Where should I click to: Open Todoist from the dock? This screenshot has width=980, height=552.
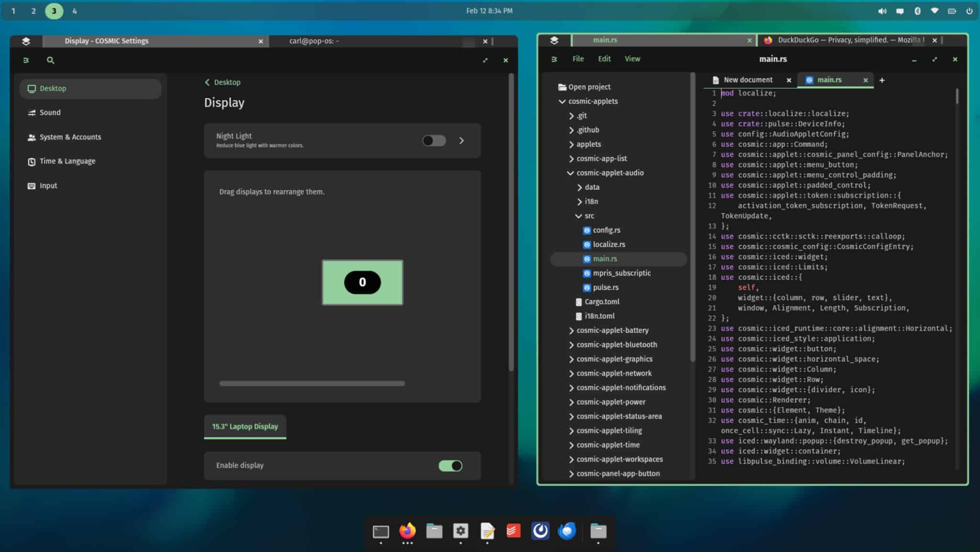click(x=514, y=531)
